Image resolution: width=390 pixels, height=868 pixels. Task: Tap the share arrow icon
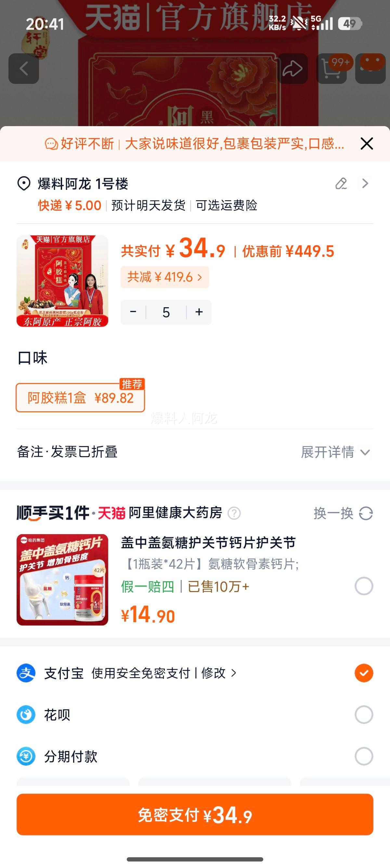coord(292,69)
